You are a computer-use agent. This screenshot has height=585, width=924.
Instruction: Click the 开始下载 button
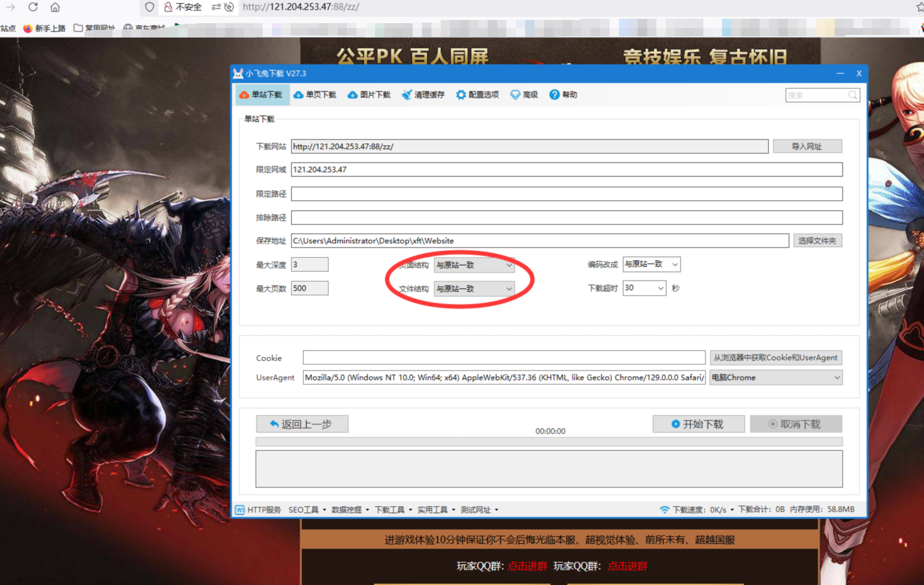[x=698, y=424]
